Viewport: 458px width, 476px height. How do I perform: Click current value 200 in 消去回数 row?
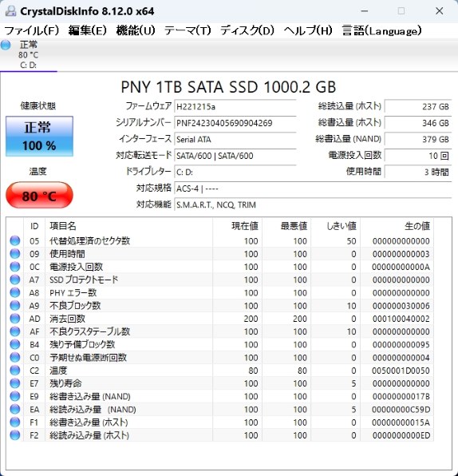(251, 319)
